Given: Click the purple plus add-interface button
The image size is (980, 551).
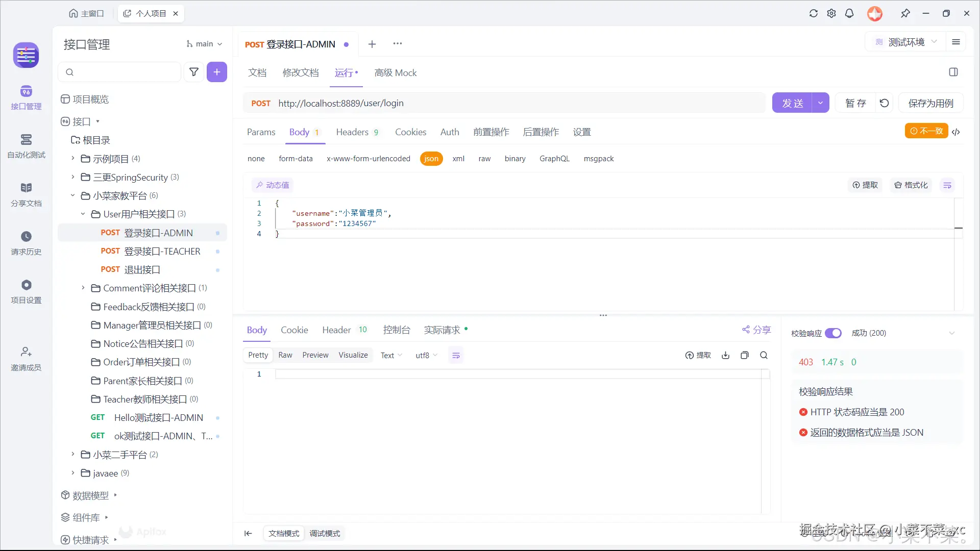Looking at the screenshot, I should pos(217,72).
